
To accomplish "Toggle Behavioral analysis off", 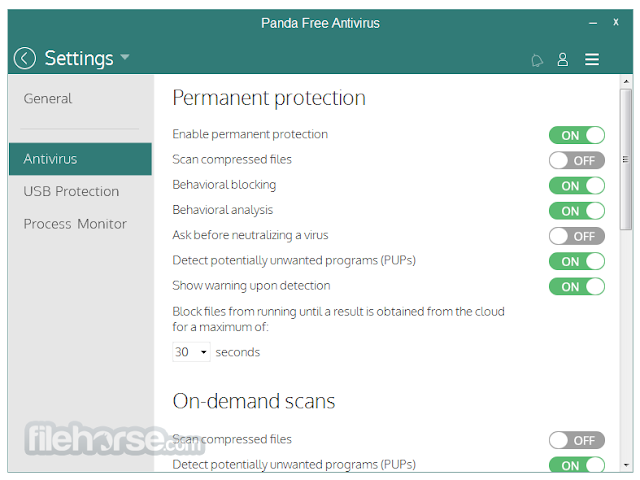I will [577, 211].
